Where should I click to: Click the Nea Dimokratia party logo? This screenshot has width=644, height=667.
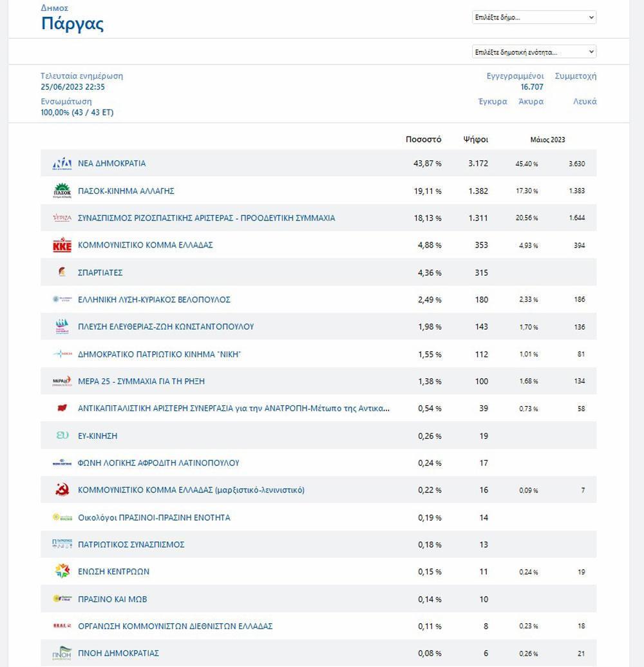[62, 163]
